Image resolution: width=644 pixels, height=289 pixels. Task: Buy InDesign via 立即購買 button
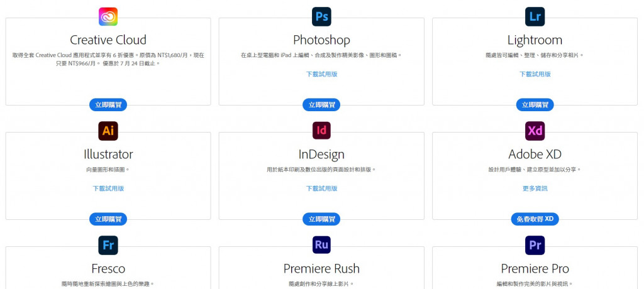click(321, 219)
